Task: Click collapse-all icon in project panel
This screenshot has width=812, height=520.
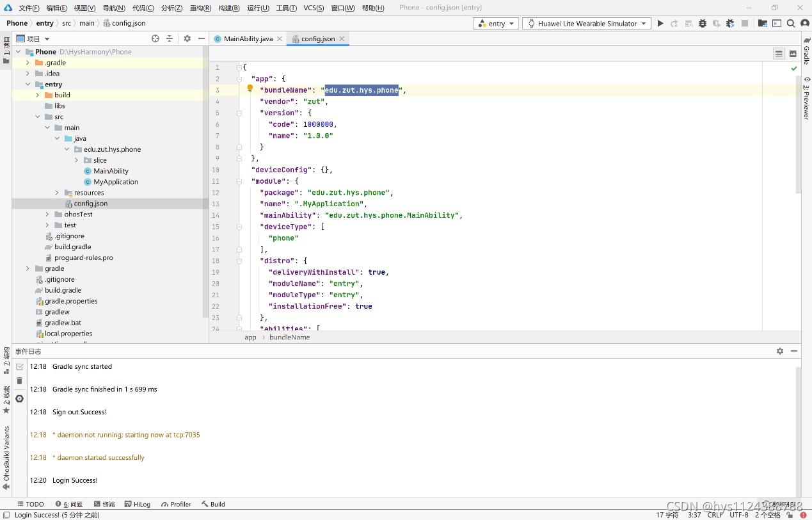Action: [169, 38]
